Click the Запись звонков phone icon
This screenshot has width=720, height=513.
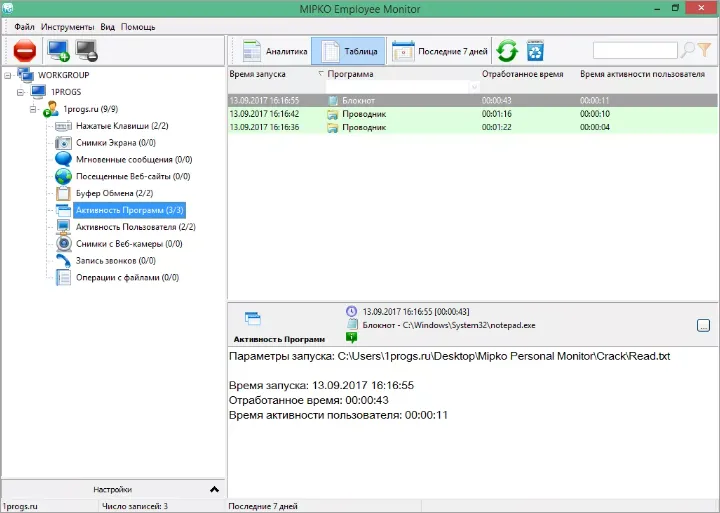click(63, 260)
